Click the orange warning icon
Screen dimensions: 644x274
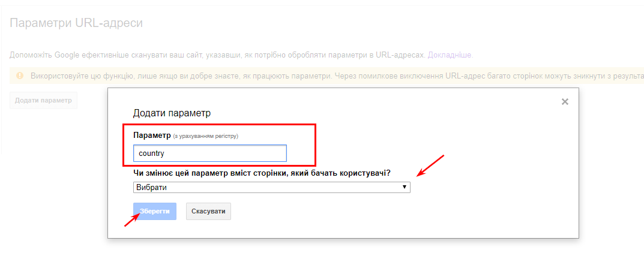20,76
